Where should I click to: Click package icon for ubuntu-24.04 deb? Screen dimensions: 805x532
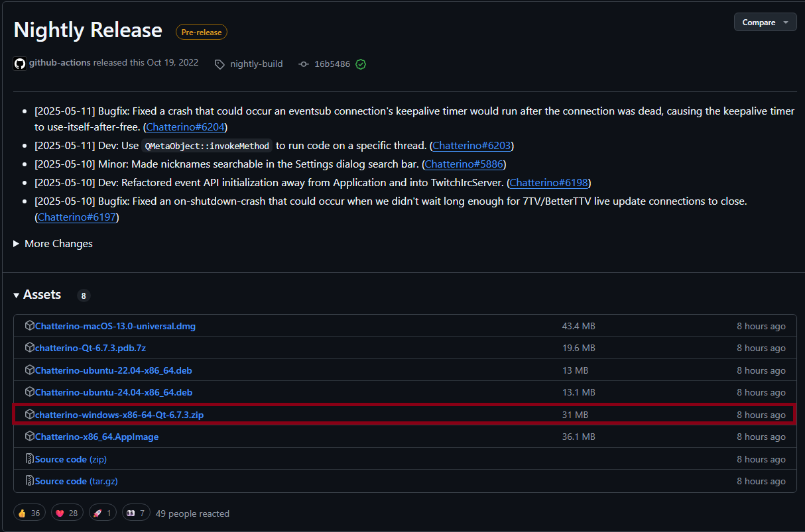[x=29, y=392]
